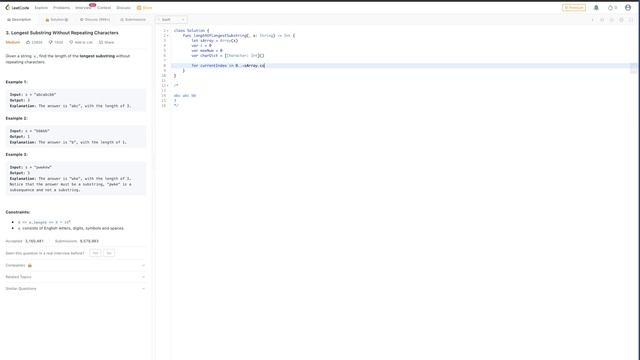Open the Interview menu

(x=83, y=8)
